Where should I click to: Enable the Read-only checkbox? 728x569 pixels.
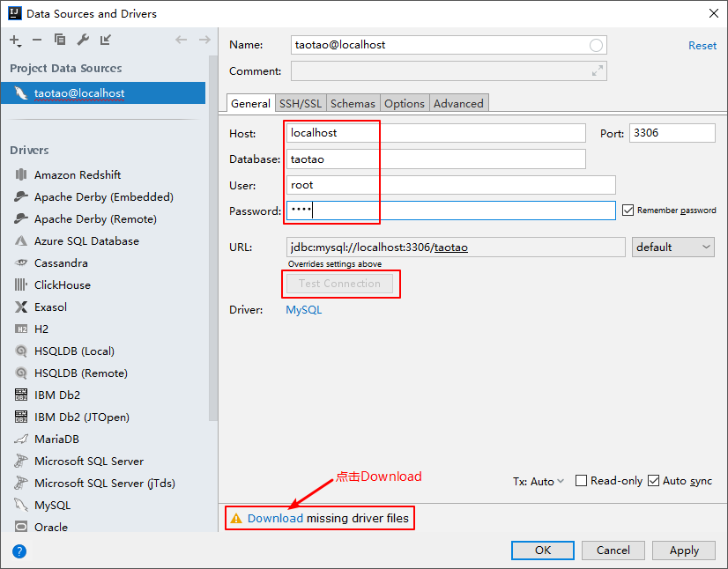[x=581, y=481]
